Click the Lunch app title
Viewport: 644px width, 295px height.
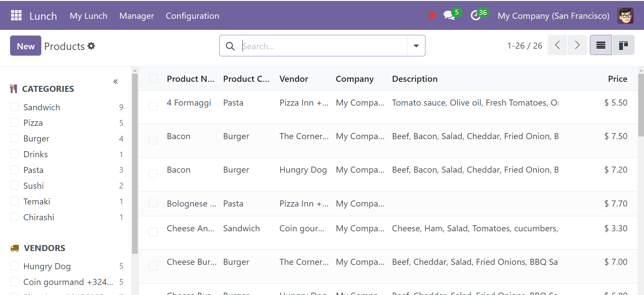pyautogui.click(x=43, y=16)
